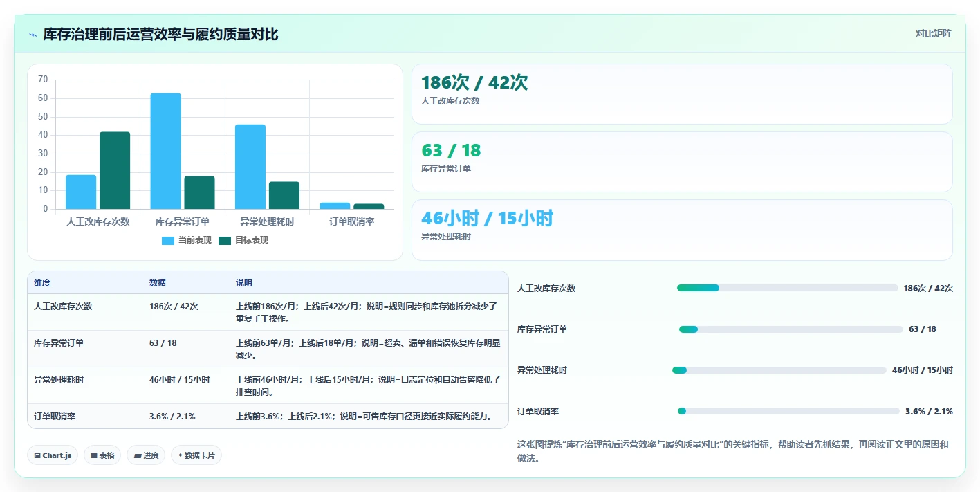Image resolution: width=980 pixels, height=492 pixels.
Task: Click the description starting 上线前63单/月
Action: pyautogui.click(x=367, y=349)
